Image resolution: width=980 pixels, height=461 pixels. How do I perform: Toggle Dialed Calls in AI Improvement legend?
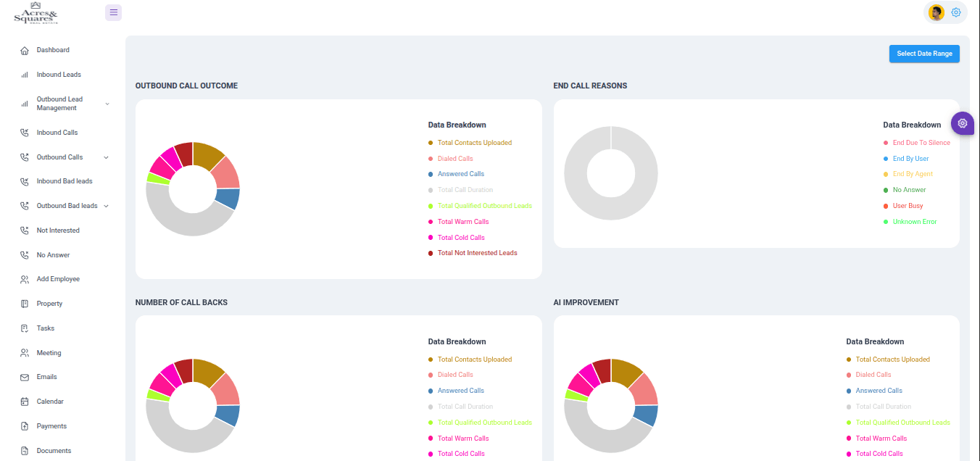pos(873,374)
